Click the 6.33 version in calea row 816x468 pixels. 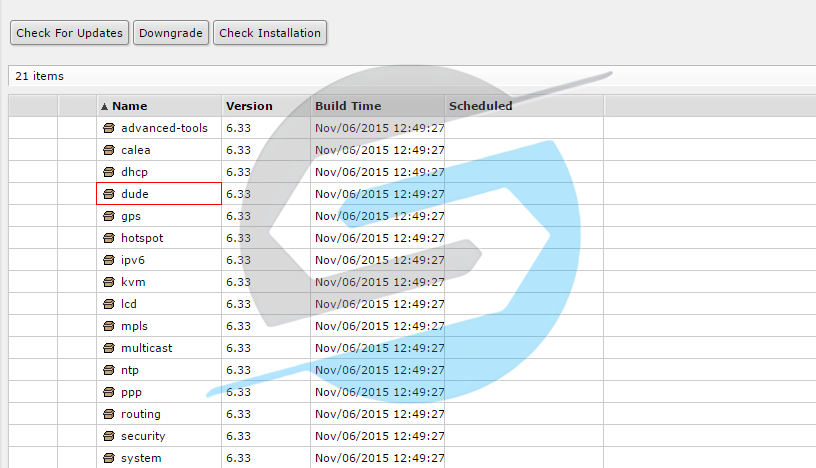click(238, 150)
